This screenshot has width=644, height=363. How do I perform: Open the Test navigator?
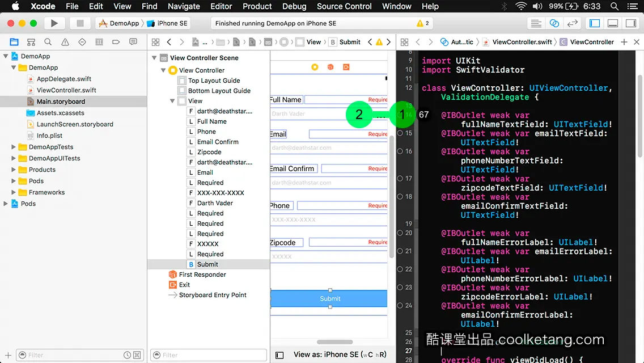[82, 42]
